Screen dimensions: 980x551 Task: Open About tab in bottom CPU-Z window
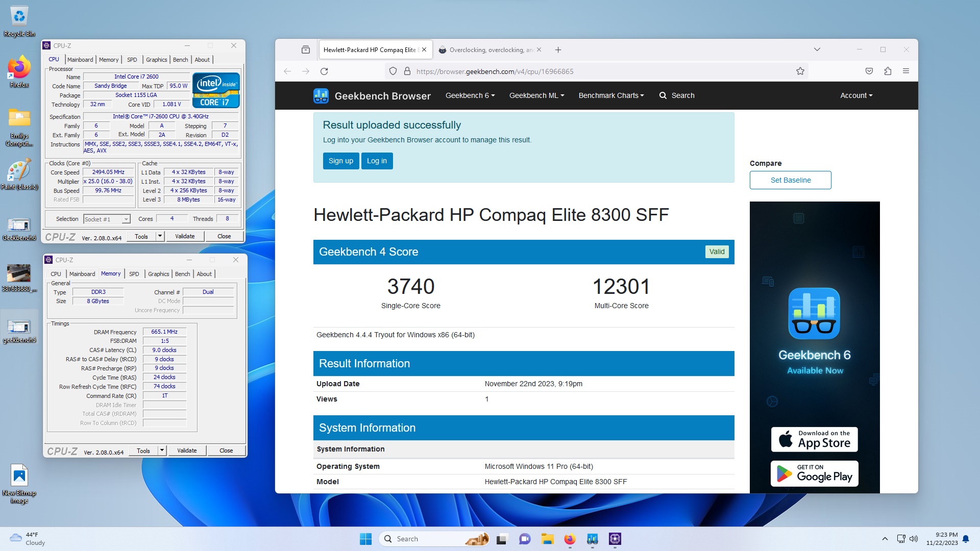pyautogui.click(x=204, y=274)
